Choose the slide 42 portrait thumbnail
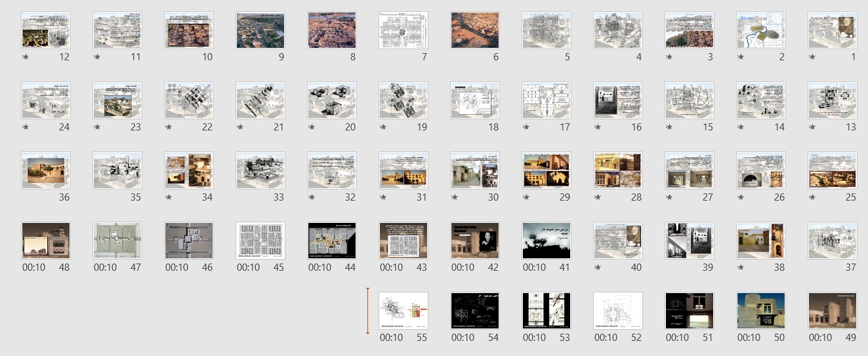The height and width of the screenshot is (356, 868). (475, 241)
